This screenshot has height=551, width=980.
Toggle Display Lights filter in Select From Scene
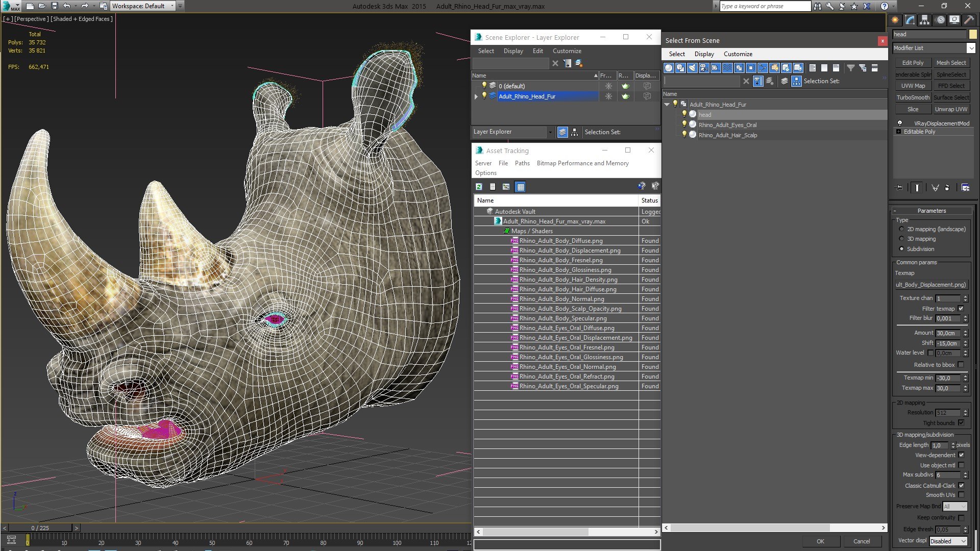[692, 68]
